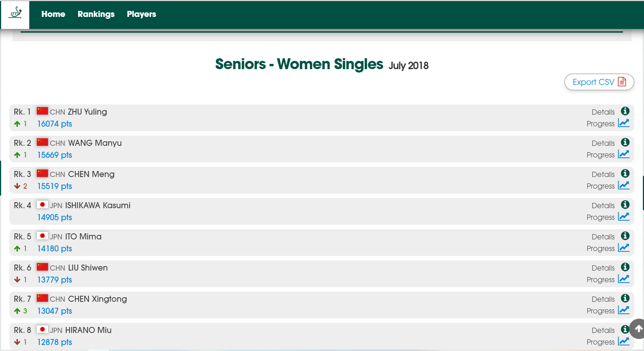Open progress chart icon for WANG Manyu

(623, 154)
